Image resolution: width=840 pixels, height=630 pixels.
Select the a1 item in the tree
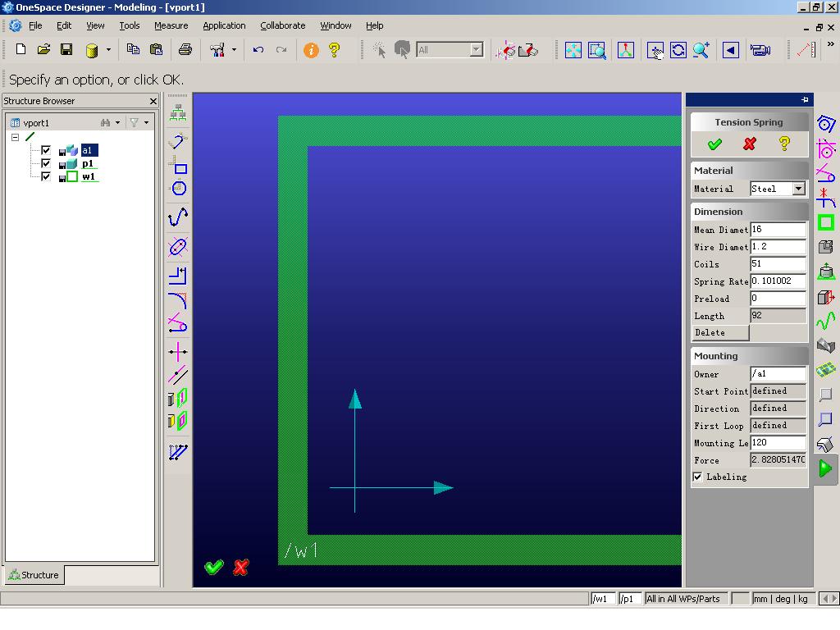point(89,150)
